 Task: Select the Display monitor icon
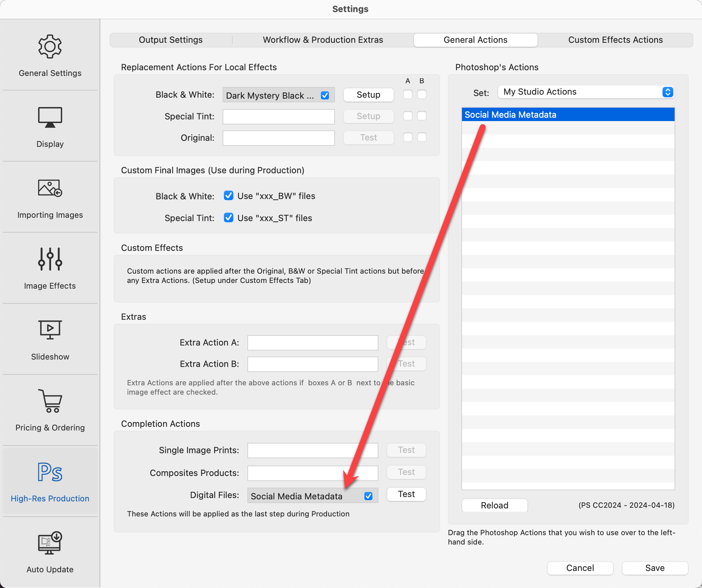pos(50,117)
